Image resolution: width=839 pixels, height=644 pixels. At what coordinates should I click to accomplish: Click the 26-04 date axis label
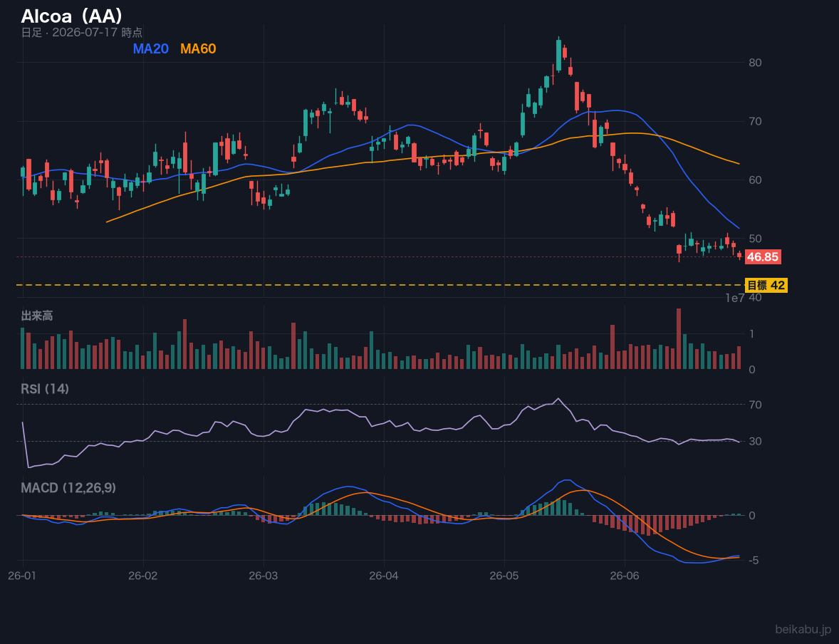coord(384,576)
